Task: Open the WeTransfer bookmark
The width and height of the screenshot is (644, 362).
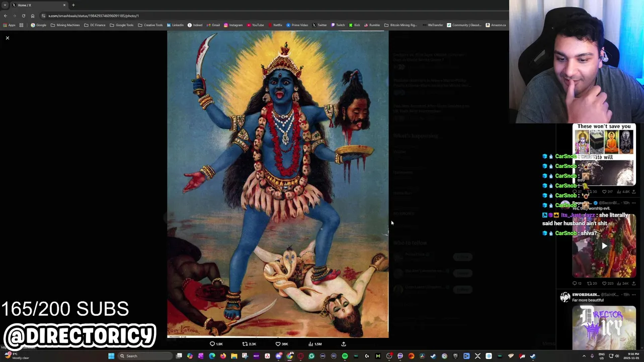Action: 433,25
